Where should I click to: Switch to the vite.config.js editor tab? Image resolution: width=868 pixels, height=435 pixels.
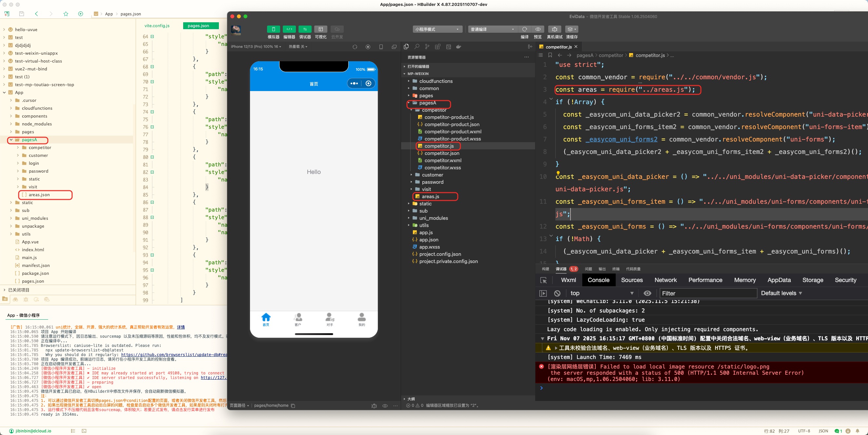click(x=157, y=26)
